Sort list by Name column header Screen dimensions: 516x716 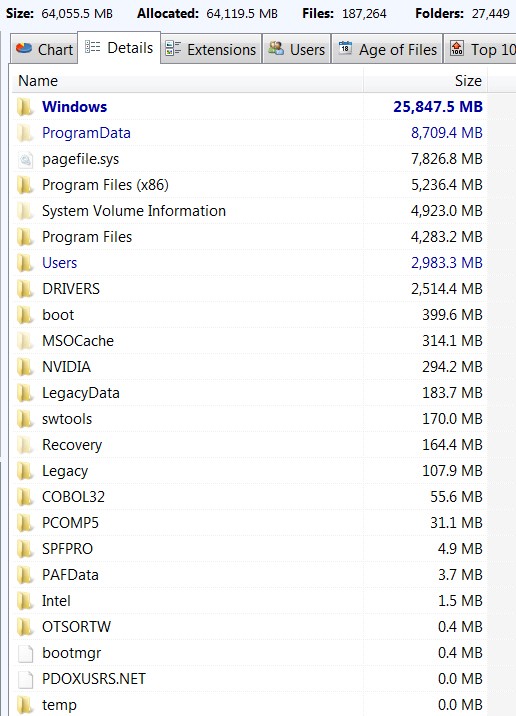click(x=188, y=81)
